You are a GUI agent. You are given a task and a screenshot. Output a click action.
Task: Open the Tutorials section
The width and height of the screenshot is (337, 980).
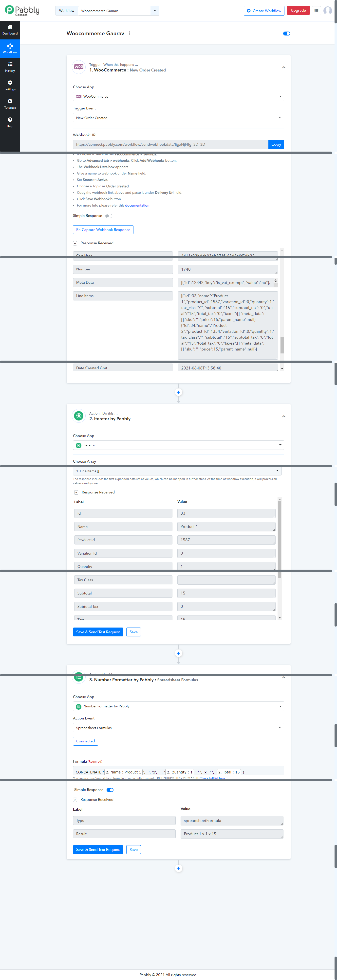(x=10, y=104)
